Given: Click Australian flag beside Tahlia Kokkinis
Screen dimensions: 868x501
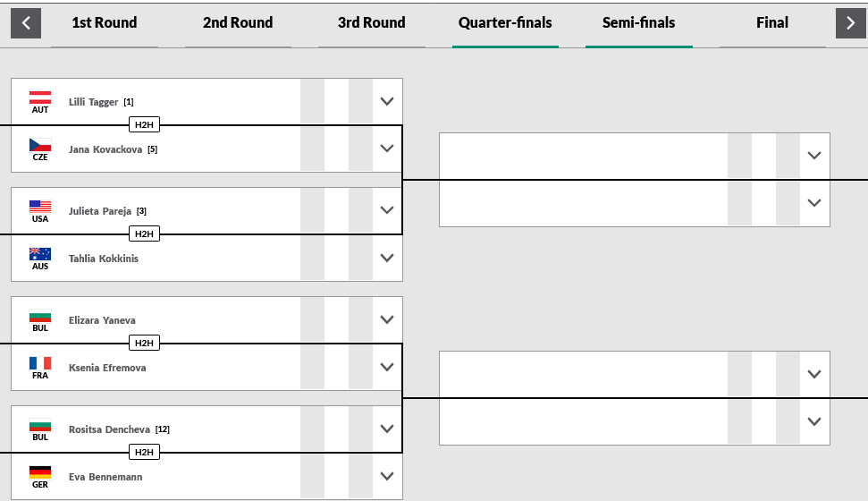Looking at the screenshot, I should pyautogui.click(x=40, y=254).
